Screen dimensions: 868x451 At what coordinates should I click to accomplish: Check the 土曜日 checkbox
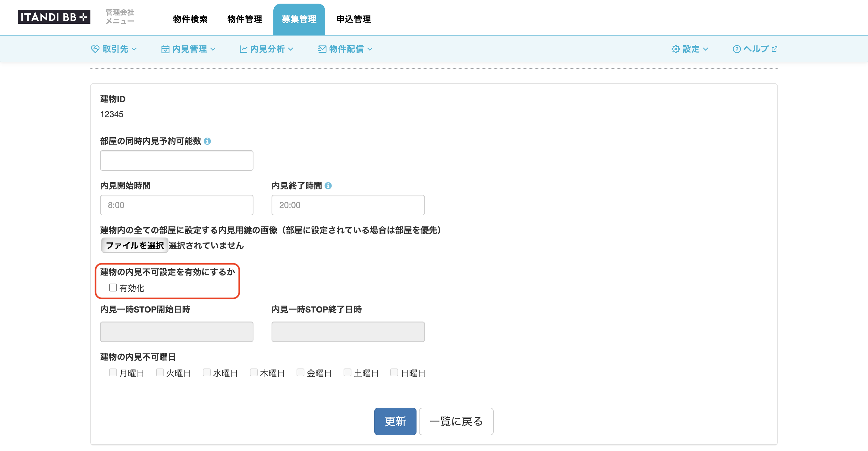[x=347, y=372]
